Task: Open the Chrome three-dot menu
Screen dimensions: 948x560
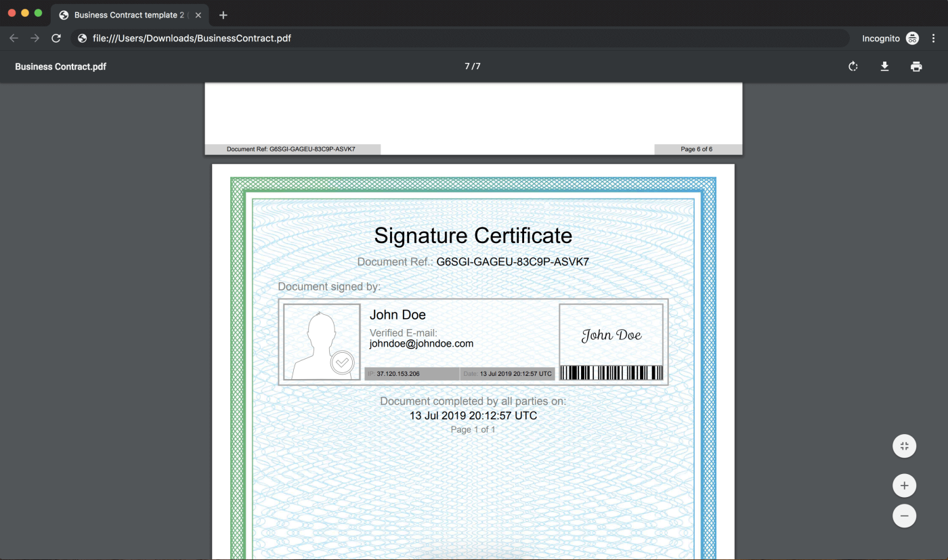Action: [933, 39]
